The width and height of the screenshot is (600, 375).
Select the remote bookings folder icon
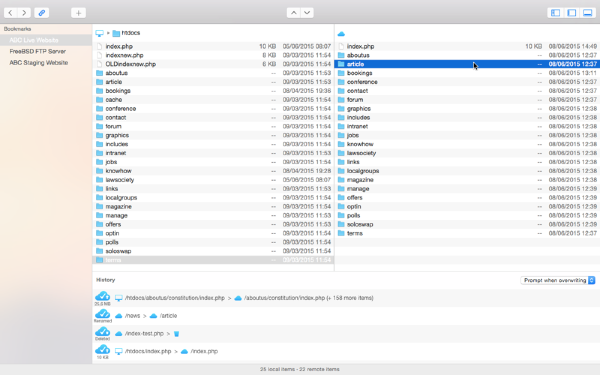pyautogui.click(x=341, y=73)
